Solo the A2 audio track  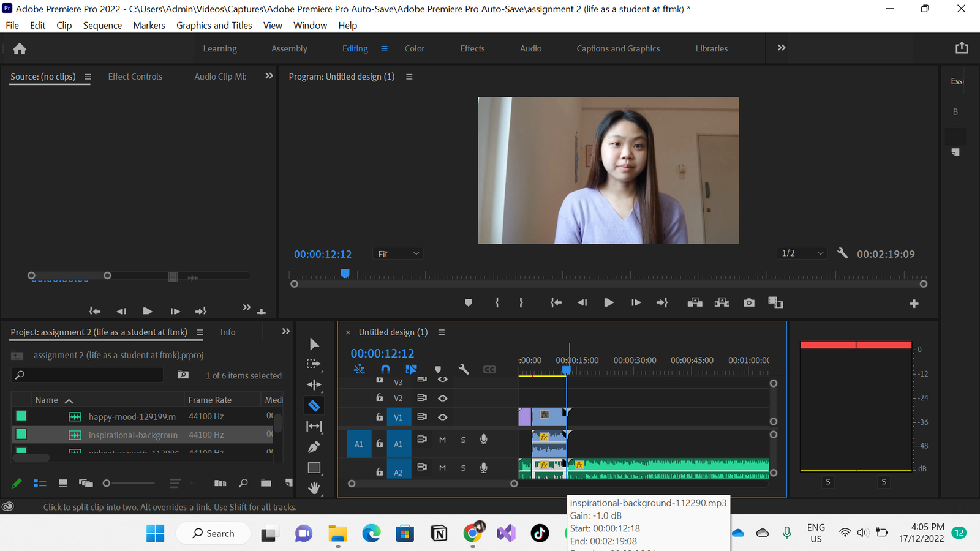click(x=463, y=467)
